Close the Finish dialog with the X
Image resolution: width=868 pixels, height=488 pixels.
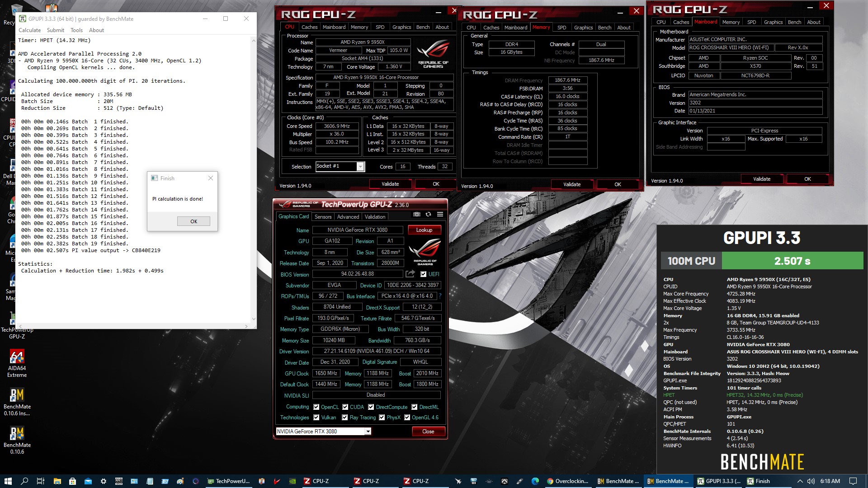click(210, 178)
